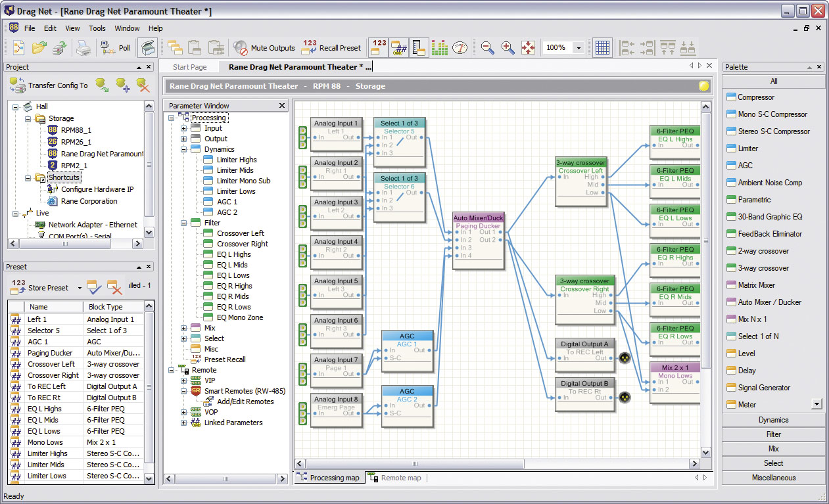Click the align right edges icon
The width and height of the screenshot is (829, 504).
[647, 48]
